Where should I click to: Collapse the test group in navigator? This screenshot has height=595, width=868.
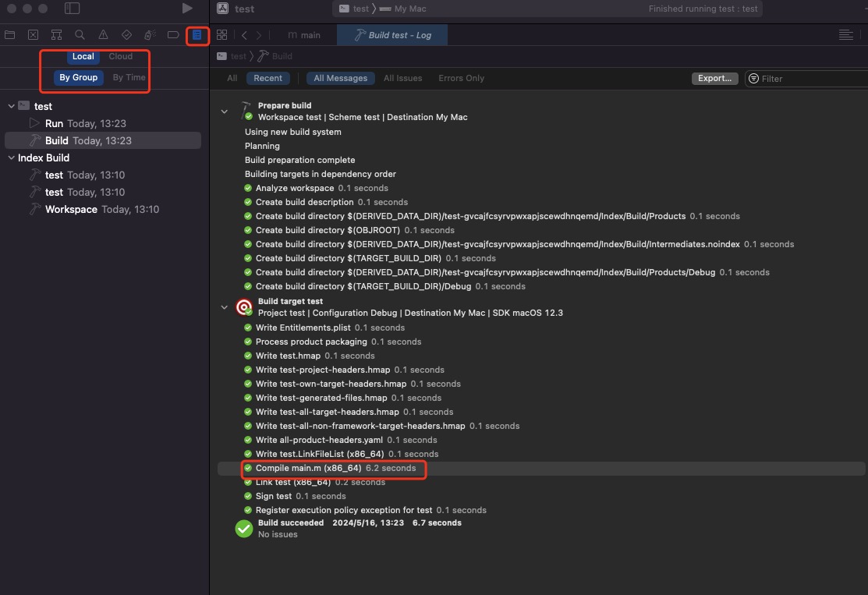[x=11, y=106]
